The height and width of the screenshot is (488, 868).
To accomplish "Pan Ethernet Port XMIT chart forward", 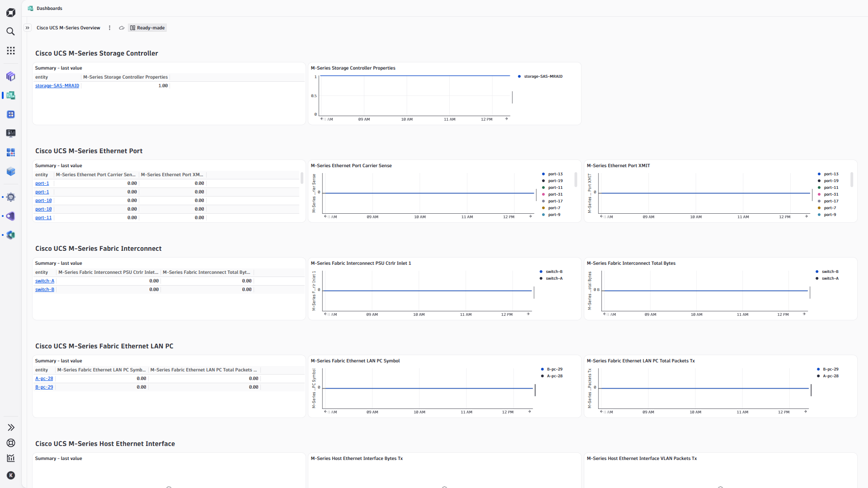I will (x=807, y=216).
